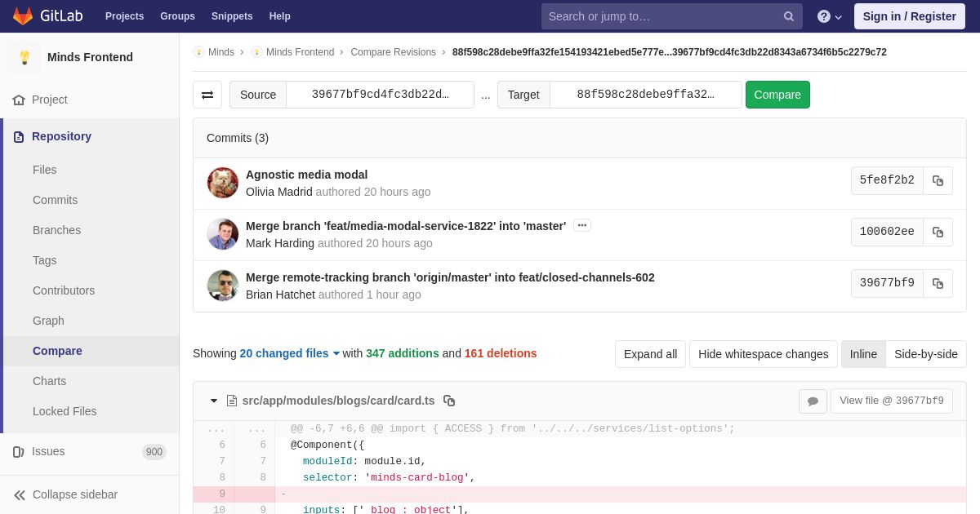The width and height of the screenshot is (980, 514).
Task: Click Collapse sidebar label
Action: [75, 494]
